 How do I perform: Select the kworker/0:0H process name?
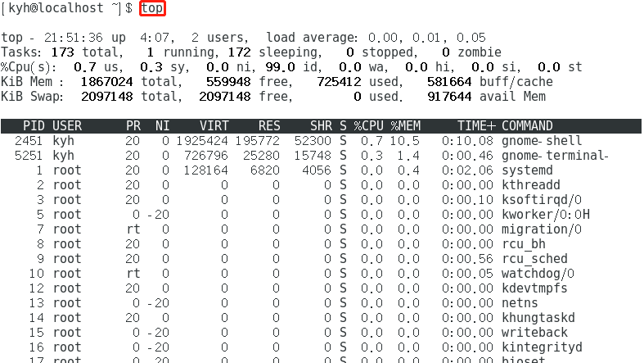(x=546, y=215)
